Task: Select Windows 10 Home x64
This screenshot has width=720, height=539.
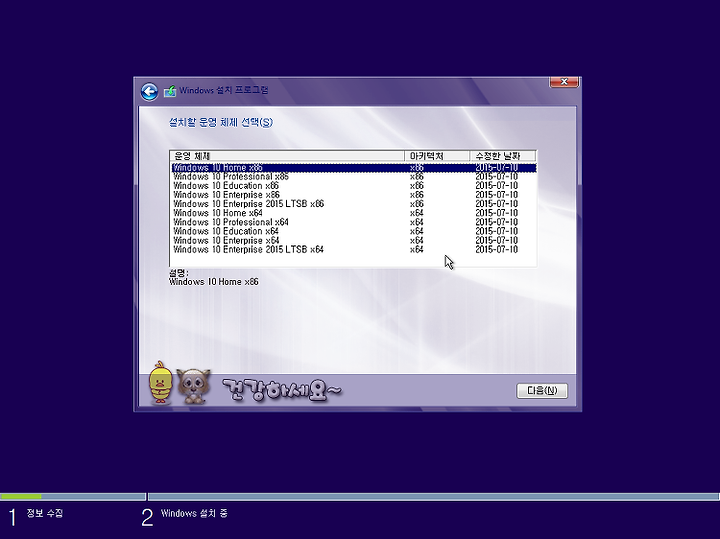Action: [x=354, y=213]
